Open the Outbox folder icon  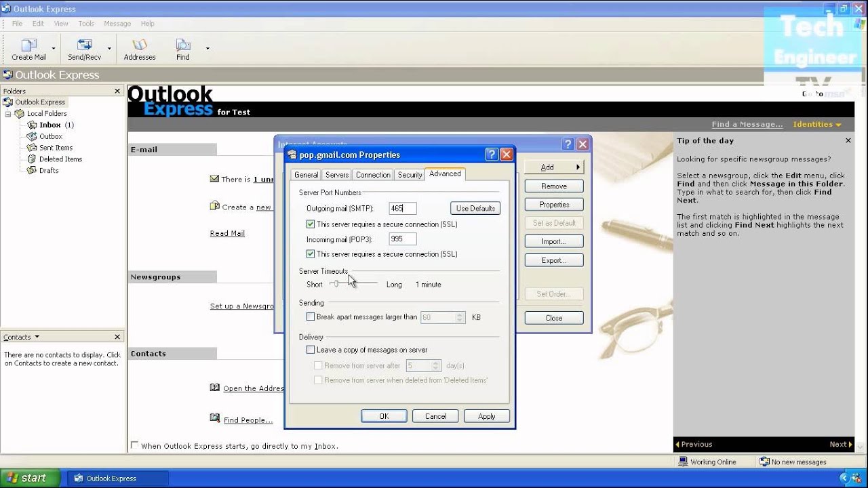(31, 136)
